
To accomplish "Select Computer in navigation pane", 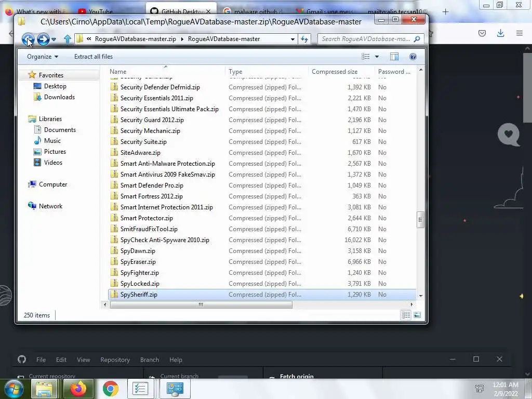I will pos(52,184).
